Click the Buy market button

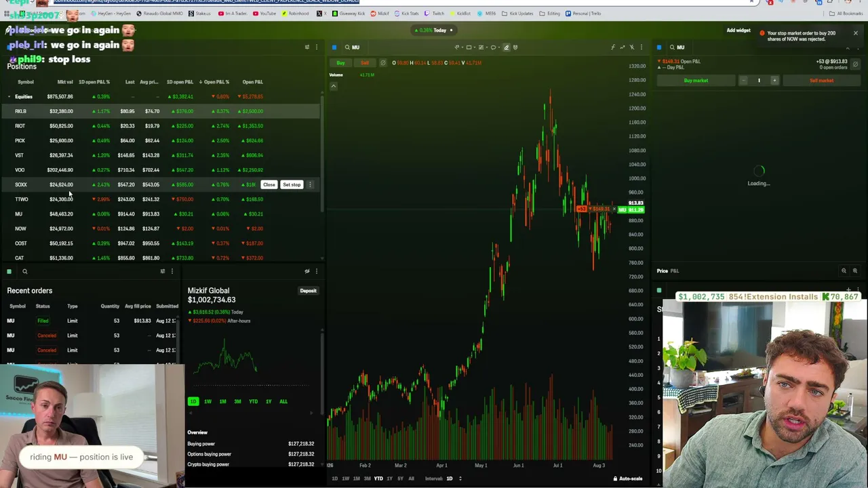696,81
